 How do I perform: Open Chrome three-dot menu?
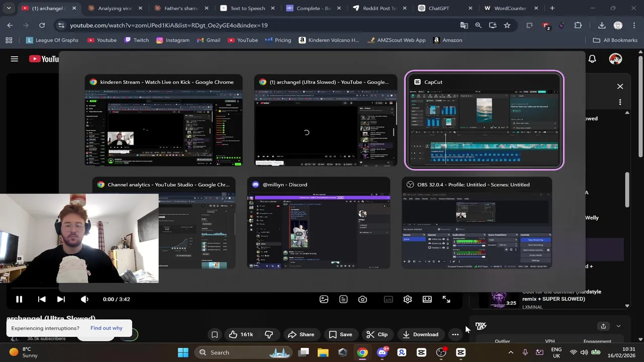point(633,25)
